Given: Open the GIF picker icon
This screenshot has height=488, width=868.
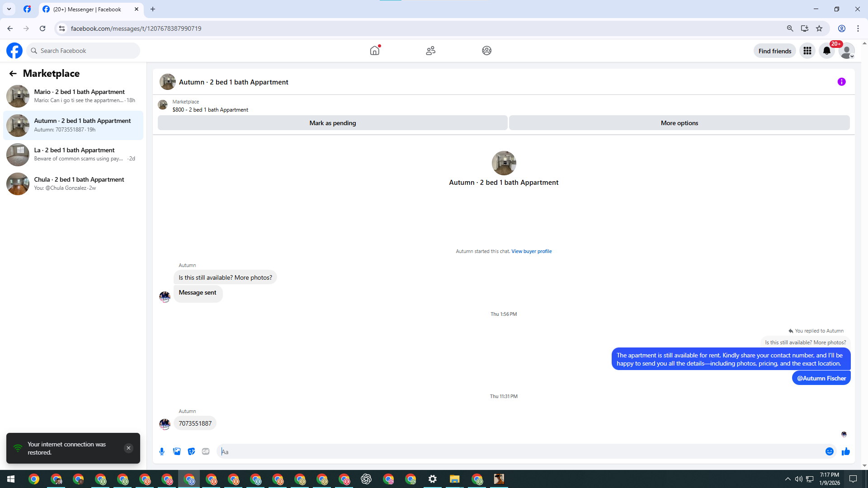Looking at the screenshot, I should click(206, 451).
